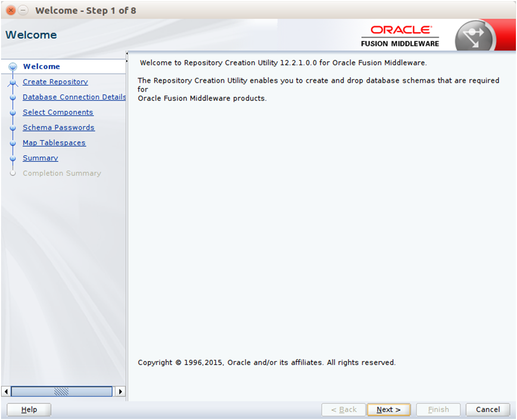The height and width of the screenshot is (420, 517).
Task: Click the copyright notice text
Action: click(x=266, y=362)
